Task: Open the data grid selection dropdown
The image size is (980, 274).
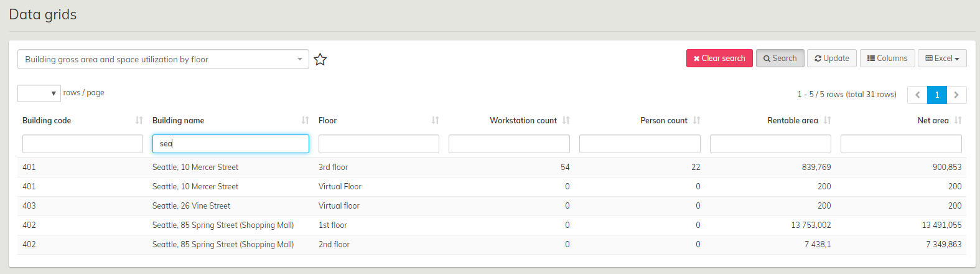Action: click(x=163, y=59)
